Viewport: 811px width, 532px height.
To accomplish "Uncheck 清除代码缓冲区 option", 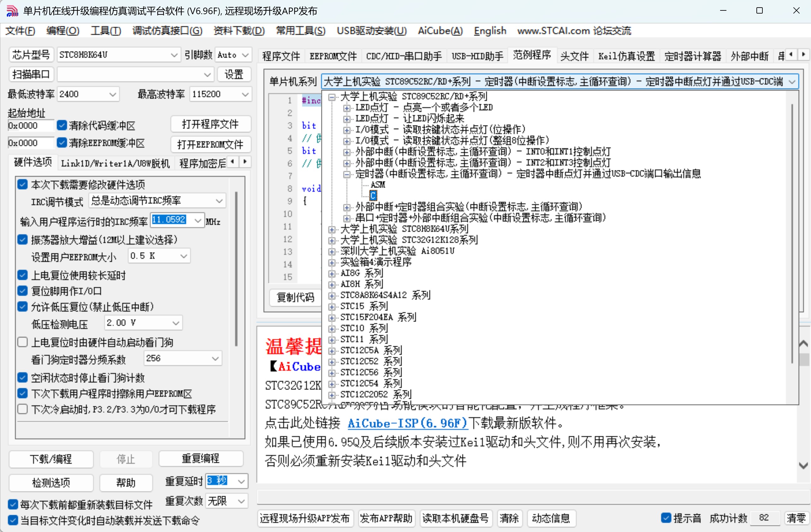I will click(x=62, y=125).
